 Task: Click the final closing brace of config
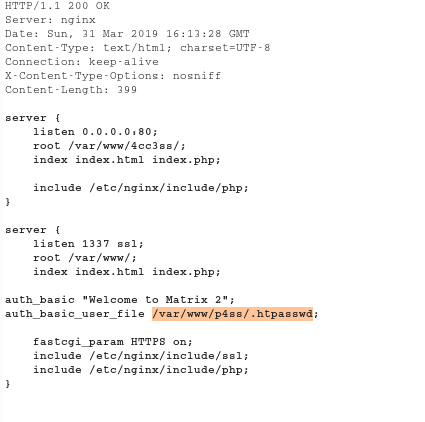(x=8, y=384)
